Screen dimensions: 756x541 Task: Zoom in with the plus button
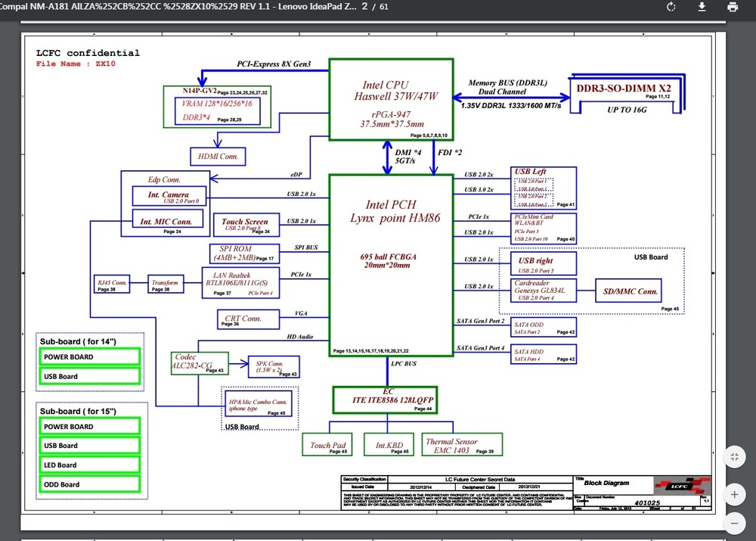point(734,495)
